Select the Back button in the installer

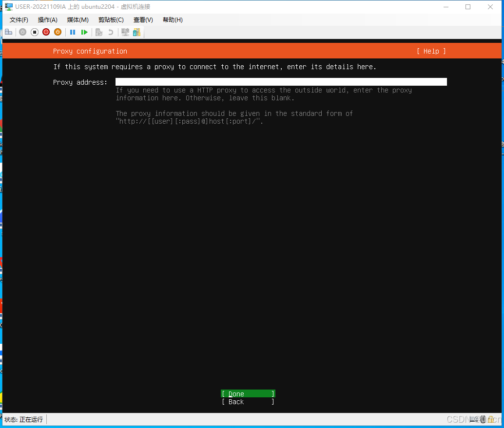click(x=248, y=402)
